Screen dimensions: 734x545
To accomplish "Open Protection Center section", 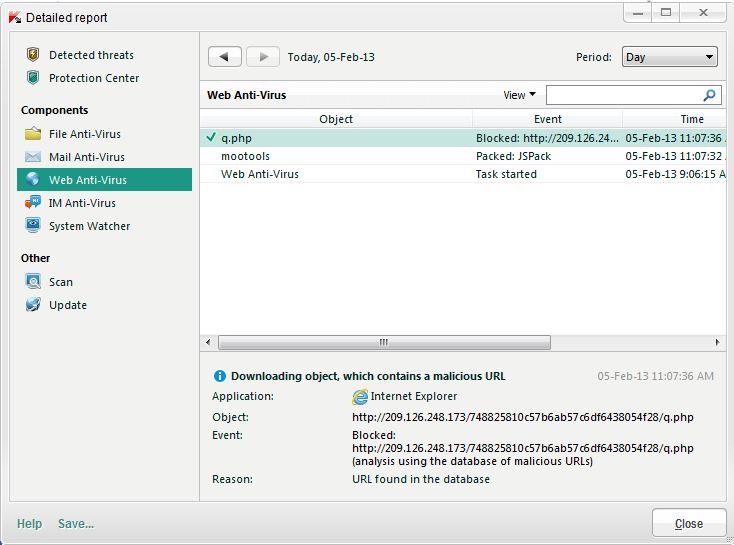I will click(x=94, y=78).
